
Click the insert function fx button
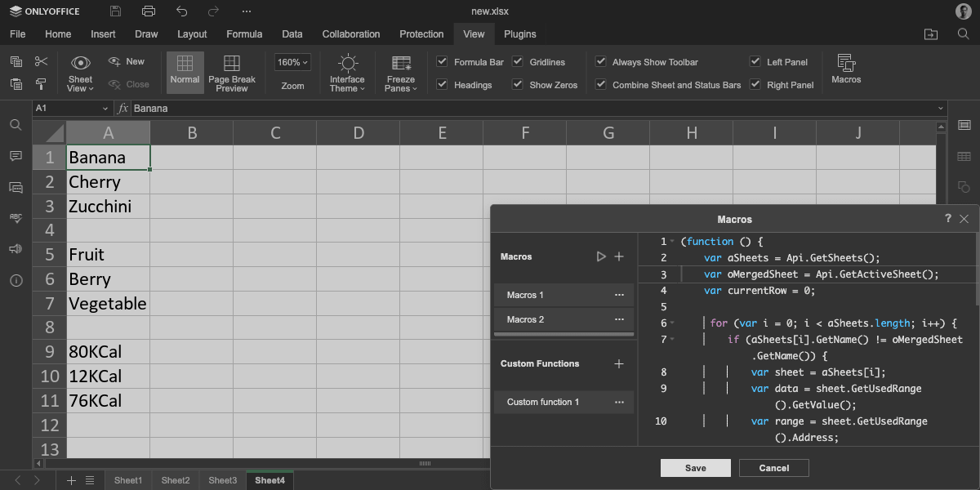click(122, 109)
